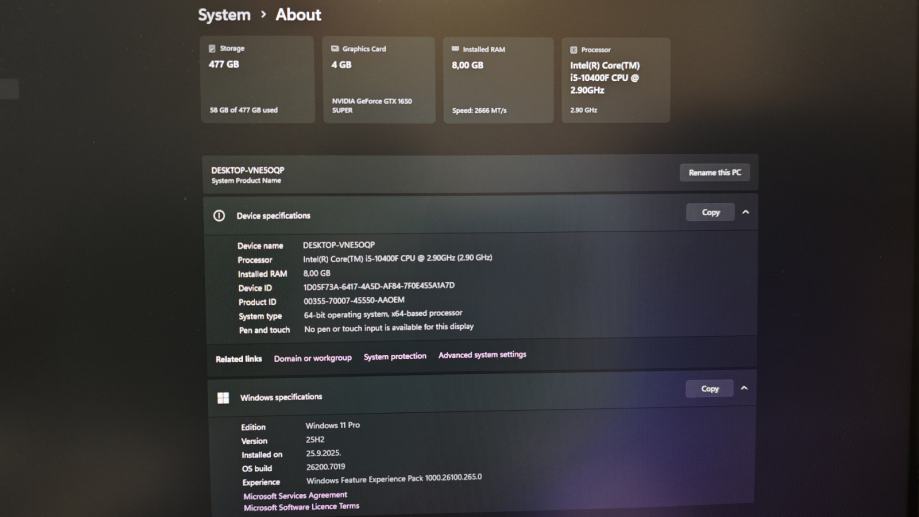Image resolution: width=919 pixels, height=517 pixels.
Task: Select the Edition value Windows 11 Pro
Action: (x=333, y=426)
